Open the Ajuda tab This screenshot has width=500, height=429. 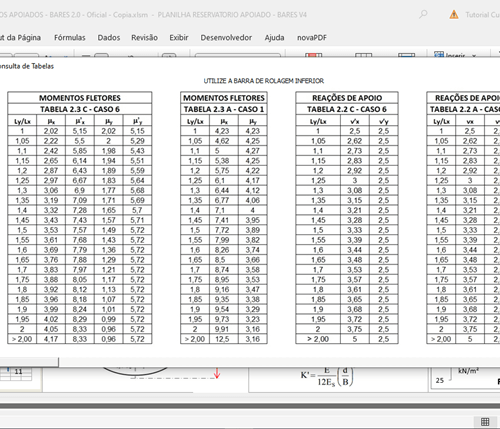click(x=274, y=38)
